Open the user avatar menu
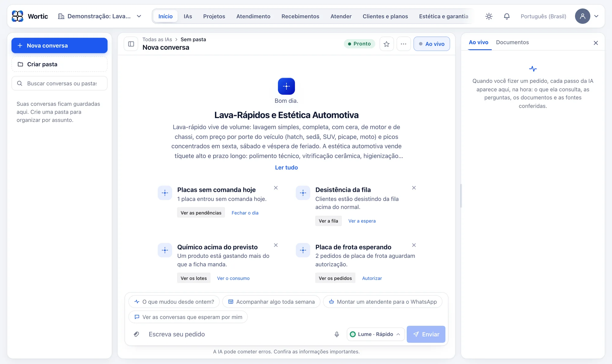This screenshot has height=364, width=612. point(582,16)
